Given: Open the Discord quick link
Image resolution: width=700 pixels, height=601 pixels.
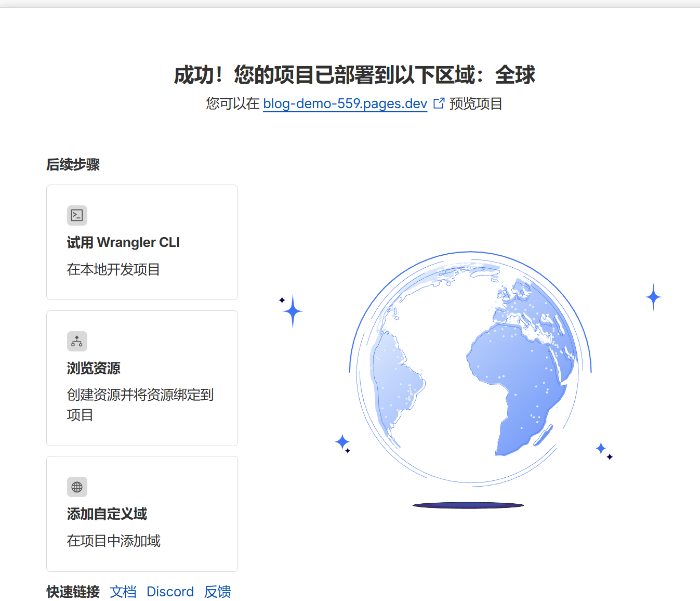Looking at the screenshot, I should [x=170, y=592].
